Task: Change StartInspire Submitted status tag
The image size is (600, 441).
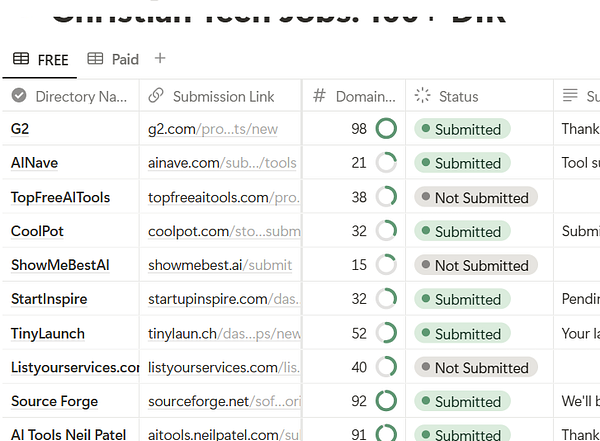Action: pos(462,299)
